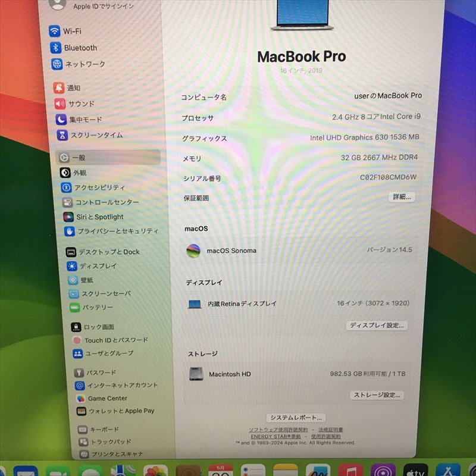Launch Music from the Dock
Screen dimensions: 476x476
point(350,470)
